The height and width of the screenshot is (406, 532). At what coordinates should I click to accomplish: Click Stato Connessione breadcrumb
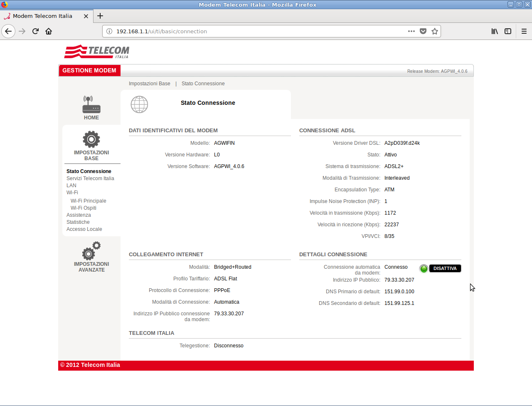coord(203,84)
